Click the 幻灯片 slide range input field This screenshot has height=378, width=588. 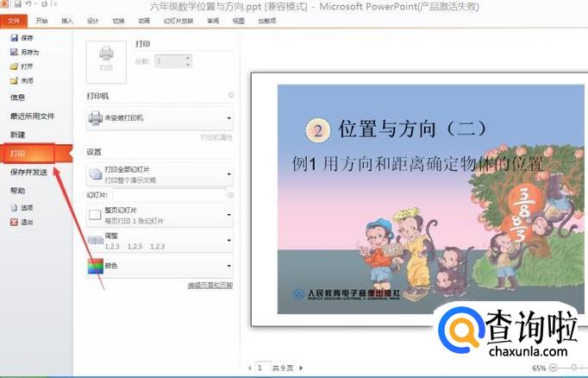(169, 195)
